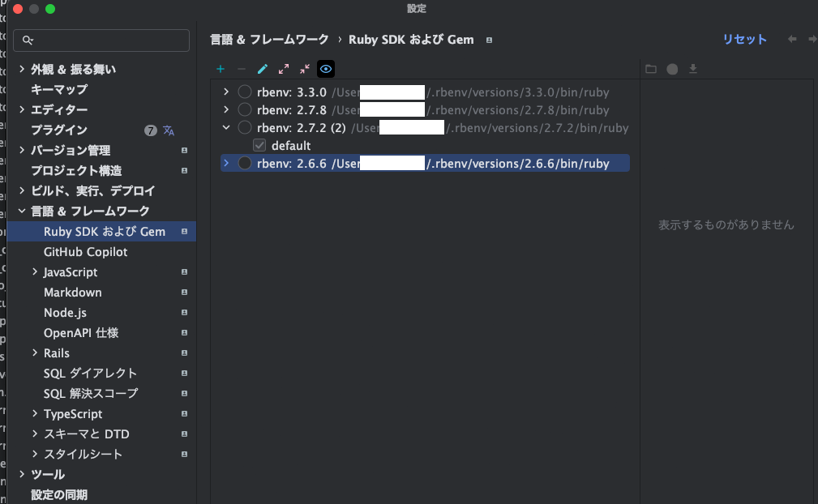This screenshot has height=504, width=818.
Task: Expand the rbenv: 3.3.0 row
Action: [226, 92]
